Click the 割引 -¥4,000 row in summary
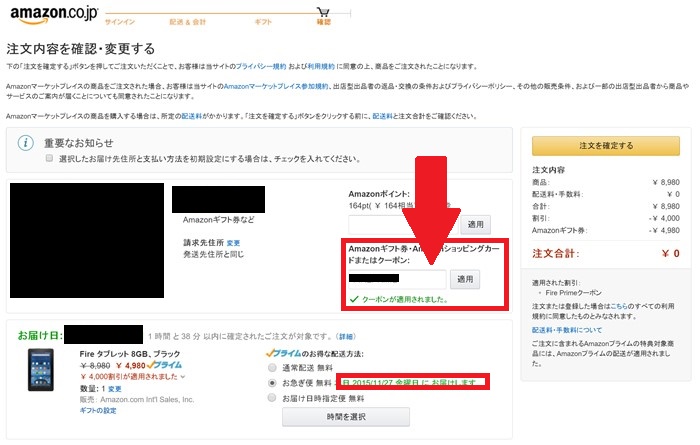 [606, 218]
